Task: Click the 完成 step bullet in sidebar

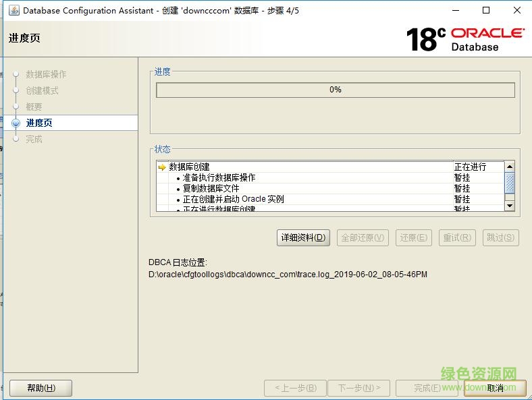Action: [16, 139]
